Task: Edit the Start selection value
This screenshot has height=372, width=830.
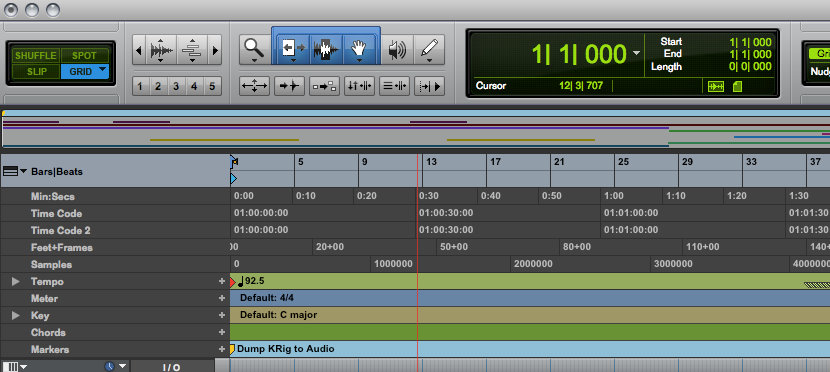Action: (x=750, y=42)
